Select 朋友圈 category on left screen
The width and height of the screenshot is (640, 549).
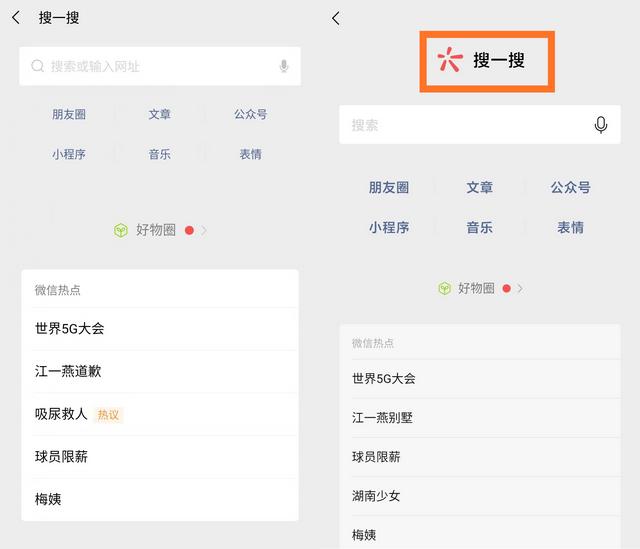tap(69, 114)
